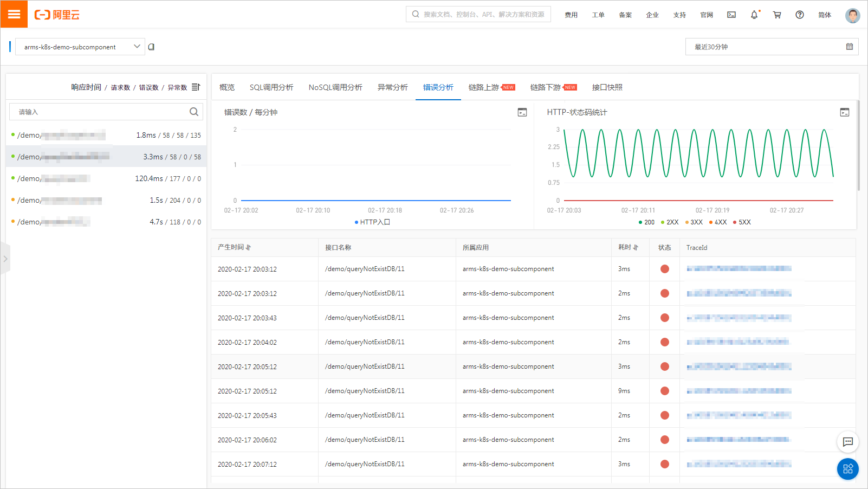Open the shopping cart icon

pos(777,15)
